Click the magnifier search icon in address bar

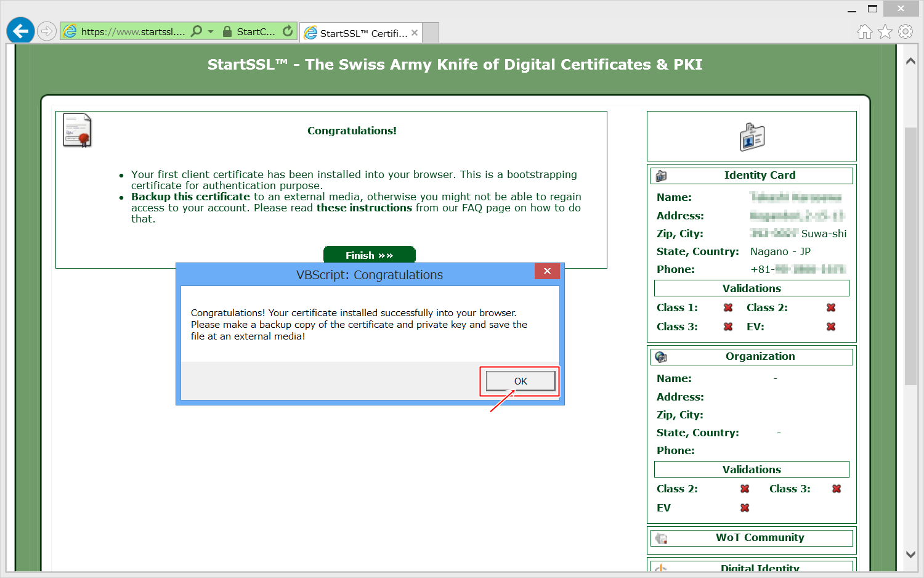pos(197,31)
